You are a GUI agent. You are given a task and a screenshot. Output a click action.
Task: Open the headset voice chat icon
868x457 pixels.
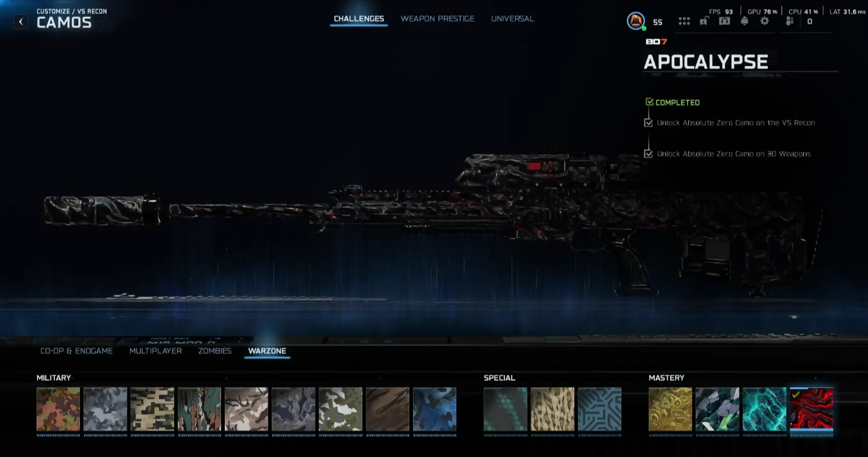(x=724, y=21)
